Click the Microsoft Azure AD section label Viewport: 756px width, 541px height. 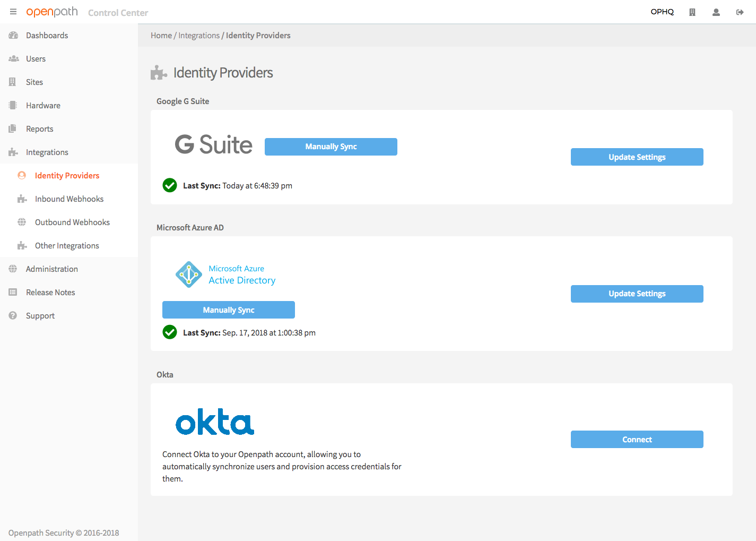pyautogui.click(x=190, y=228)
